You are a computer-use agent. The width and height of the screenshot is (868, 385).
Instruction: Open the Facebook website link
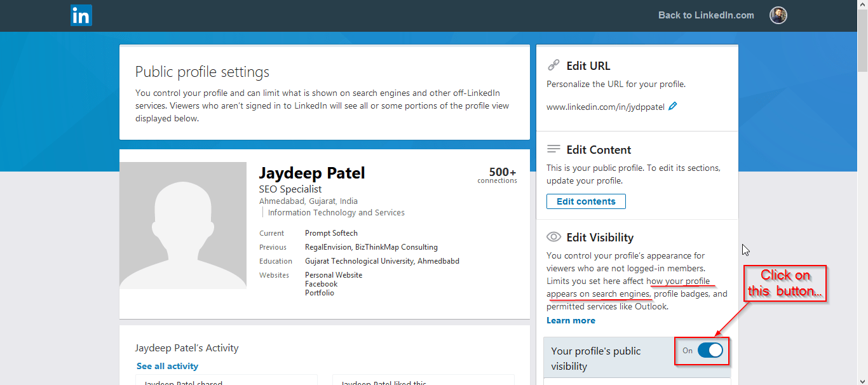322,284
